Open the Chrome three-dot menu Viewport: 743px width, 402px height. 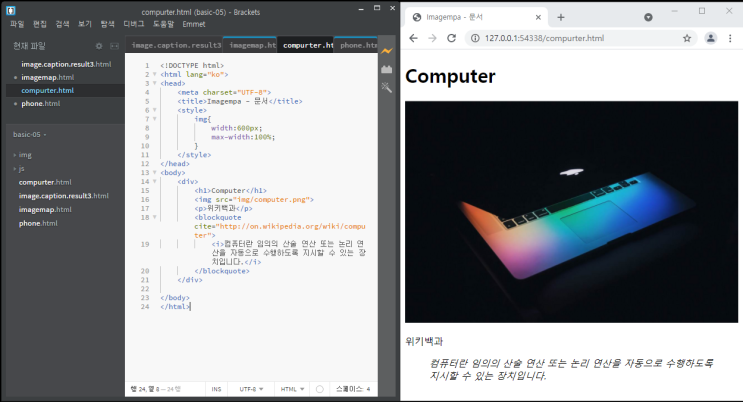[730, 38]
